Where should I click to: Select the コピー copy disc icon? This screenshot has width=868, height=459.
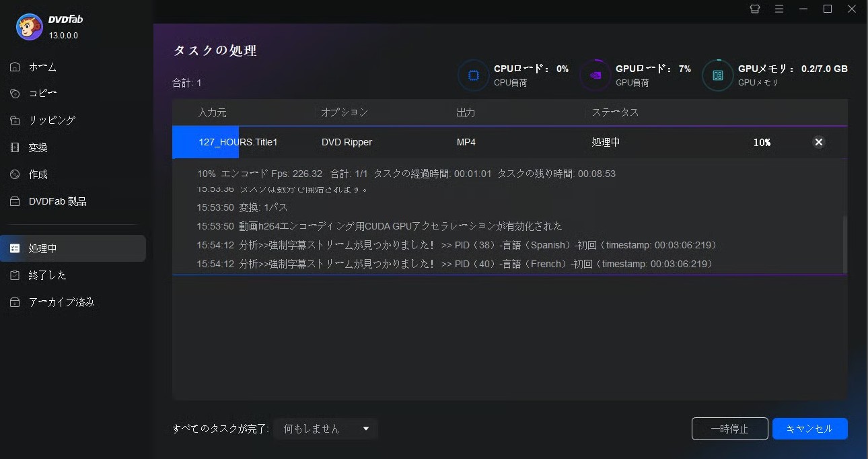[x=15, y=94]
